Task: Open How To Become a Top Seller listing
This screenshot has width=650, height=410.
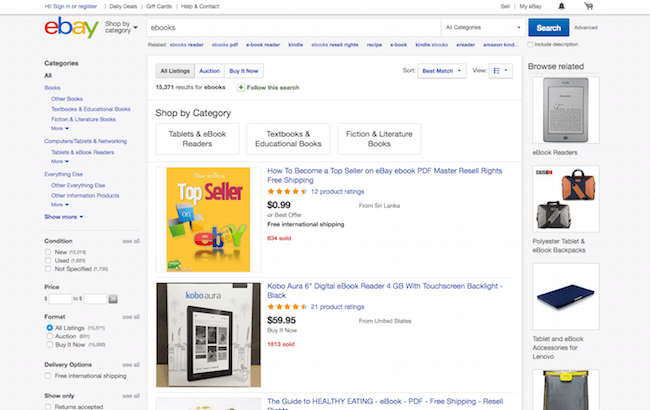Action: pos(385,175)
